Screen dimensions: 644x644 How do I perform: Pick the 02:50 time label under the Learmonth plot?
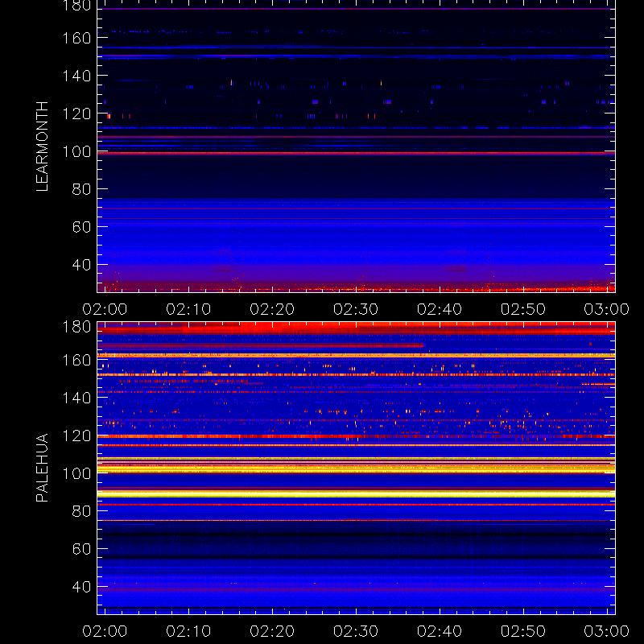point(523,309)
